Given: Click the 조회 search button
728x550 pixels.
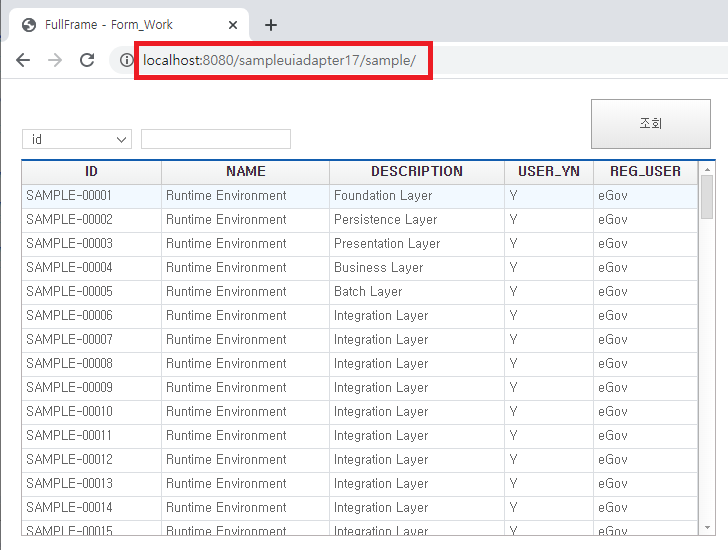Looking at the screenshot, I should point(650,124).
